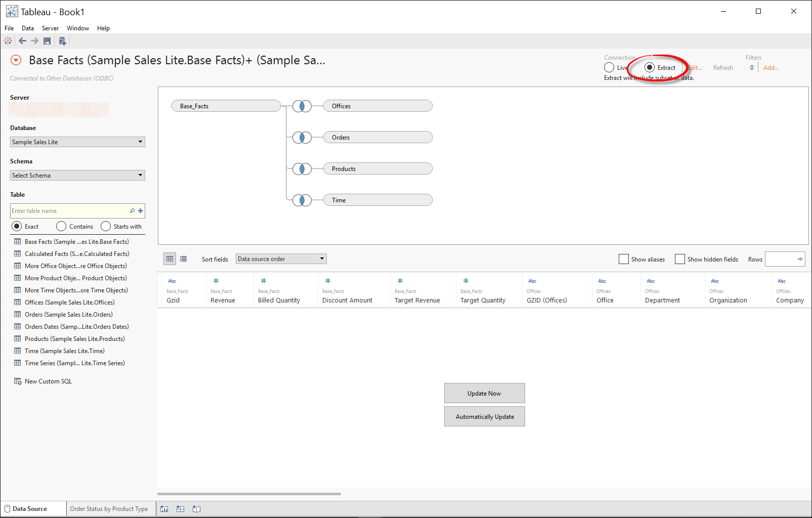Select the Live connection radio button
Image resolution: width=812 pixels, height=518 pixels.
(x=609, y=68)
